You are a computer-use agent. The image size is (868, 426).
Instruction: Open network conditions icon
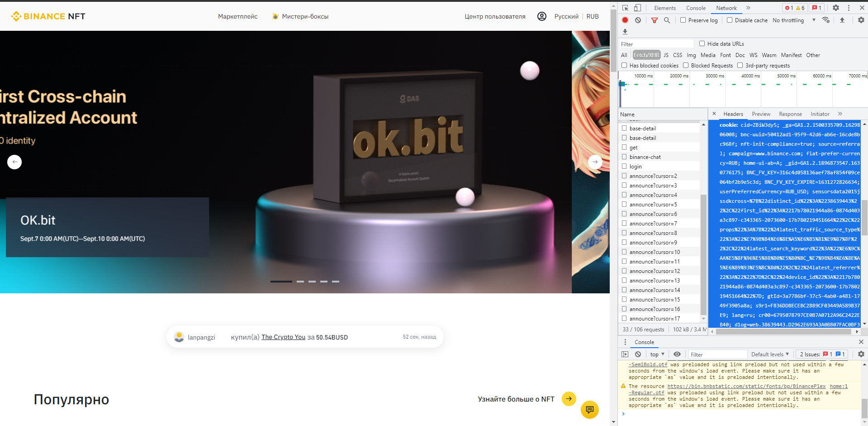click(x=826, y=20)
